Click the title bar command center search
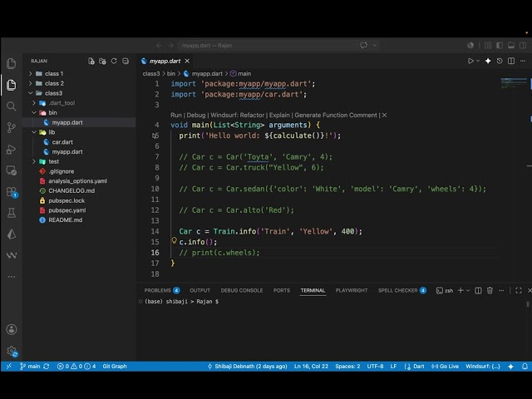 pyautogui.click(x=266, y=46)
